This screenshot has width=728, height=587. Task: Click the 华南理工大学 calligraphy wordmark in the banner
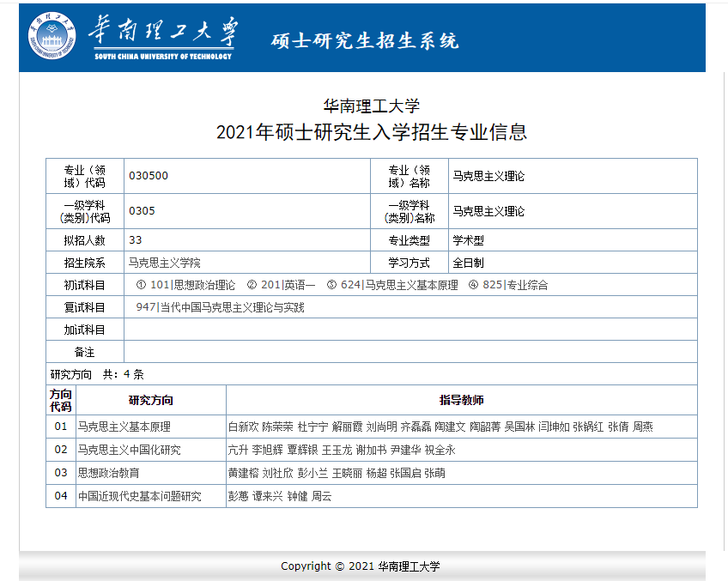[x=163, y=32]
